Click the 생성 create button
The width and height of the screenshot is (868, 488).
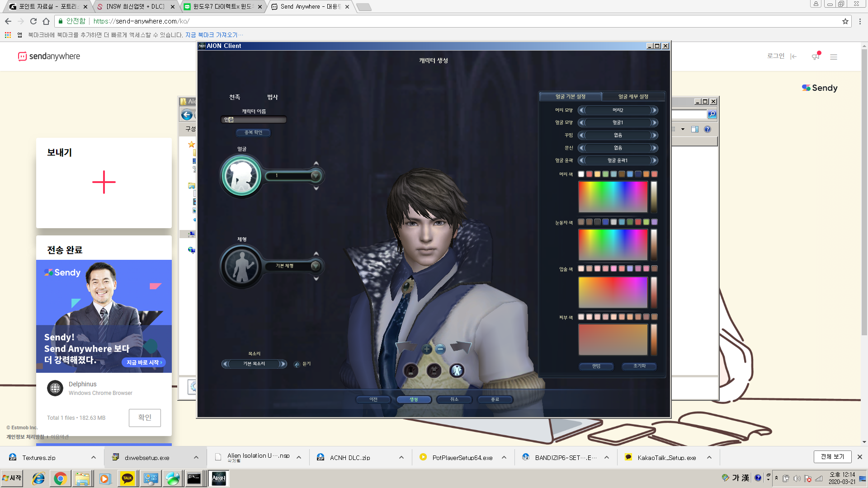414,399
